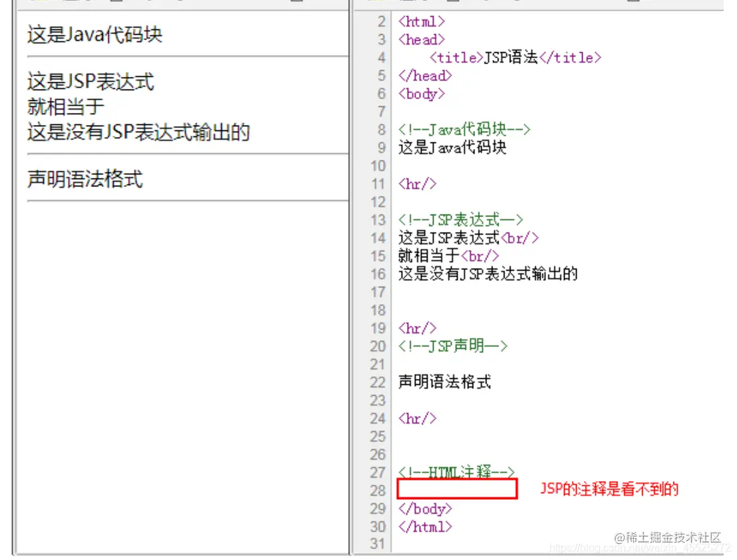Click the source comment <!--JSP表达式-->
The height and width of the screenshot is (560, 737).
(460, 220)
